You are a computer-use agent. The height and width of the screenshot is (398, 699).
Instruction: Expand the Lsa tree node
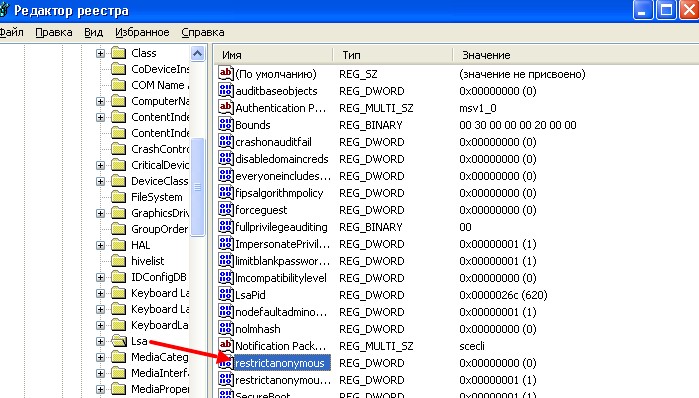point(100,342)
